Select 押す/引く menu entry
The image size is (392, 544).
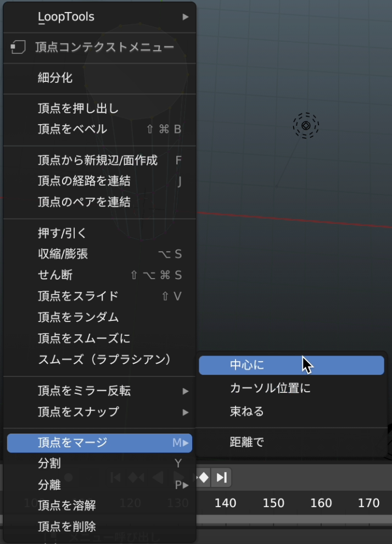[99, 233]
